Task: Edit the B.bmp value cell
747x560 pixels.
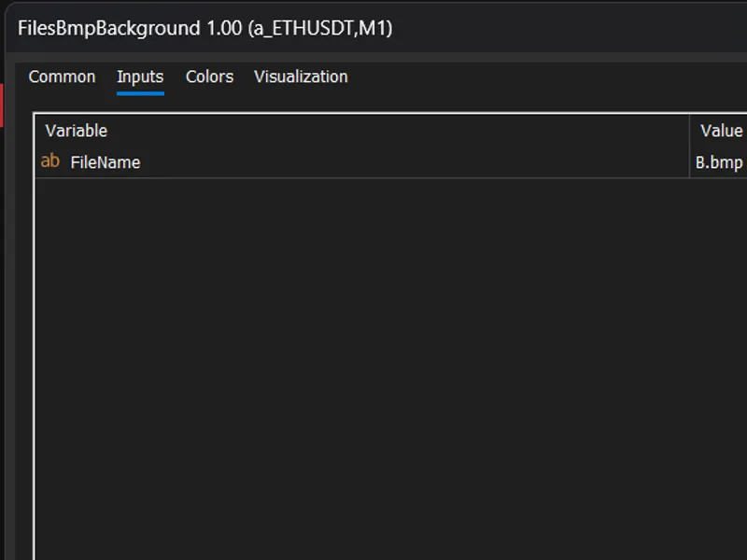Action: 719,162
